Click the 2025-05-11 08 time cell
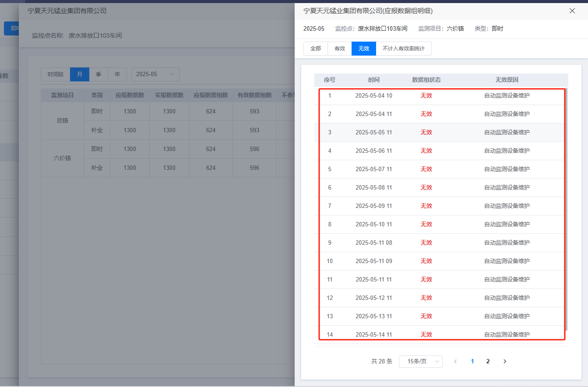This screenshot has width=588, height=387. click(x=374, y=243)
